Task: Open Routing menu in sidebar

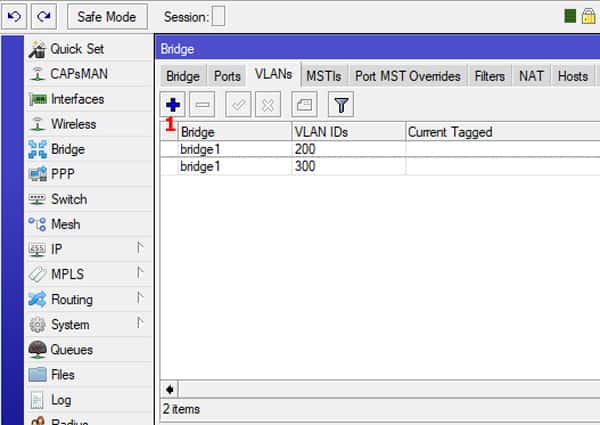Action: (x=89, y=300)
